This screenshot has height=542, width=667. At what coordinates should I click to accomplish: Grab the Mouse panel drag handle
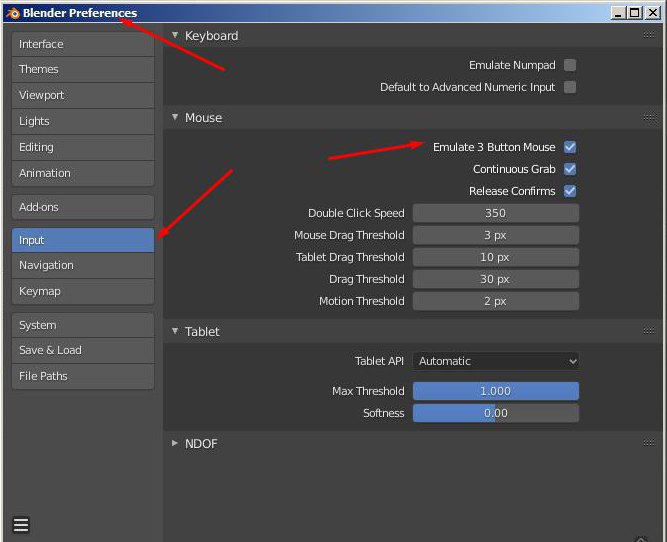(649, 117)
